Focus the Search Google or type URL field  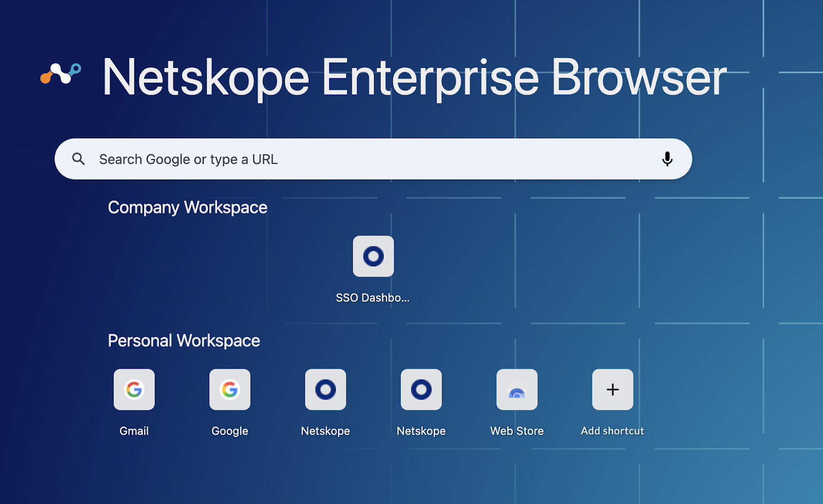pos(373,159)
